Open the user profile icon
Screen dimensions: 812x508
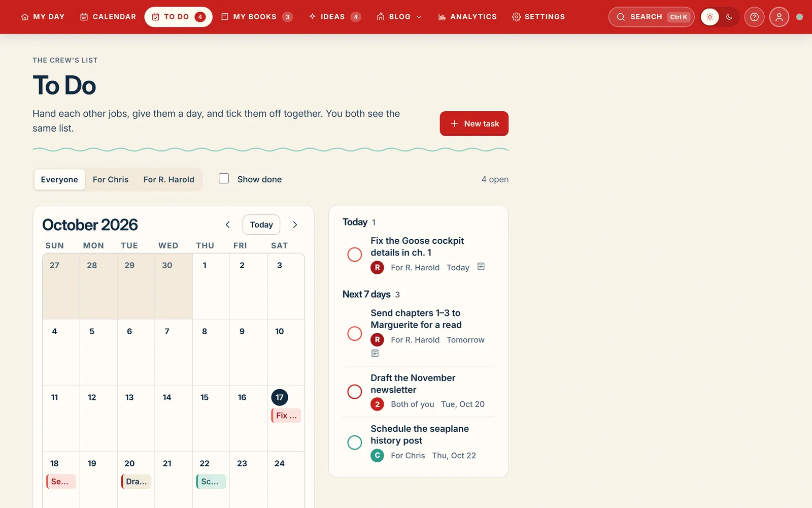click(779, 17)
